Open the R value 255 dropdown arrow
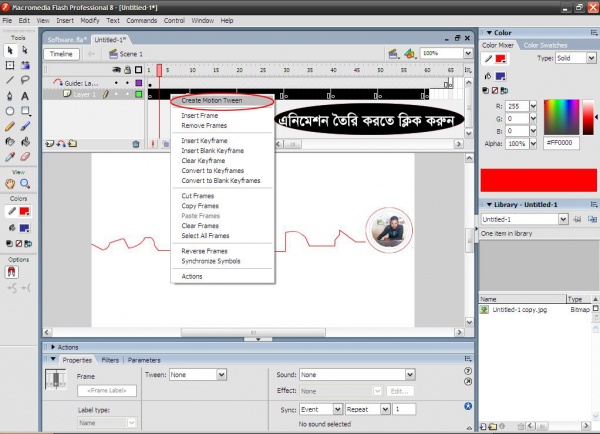 (533, 106)
